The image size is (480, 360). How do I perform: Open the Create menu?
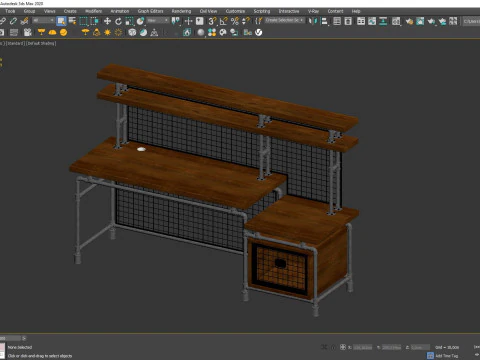click(70, 11)
